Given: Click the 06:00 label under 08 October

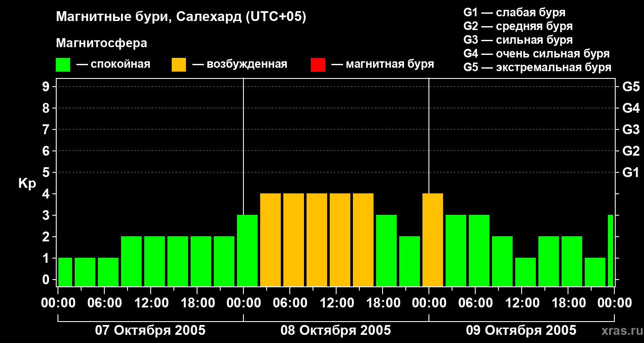Looking at the screenshot, I should [290, 303].
